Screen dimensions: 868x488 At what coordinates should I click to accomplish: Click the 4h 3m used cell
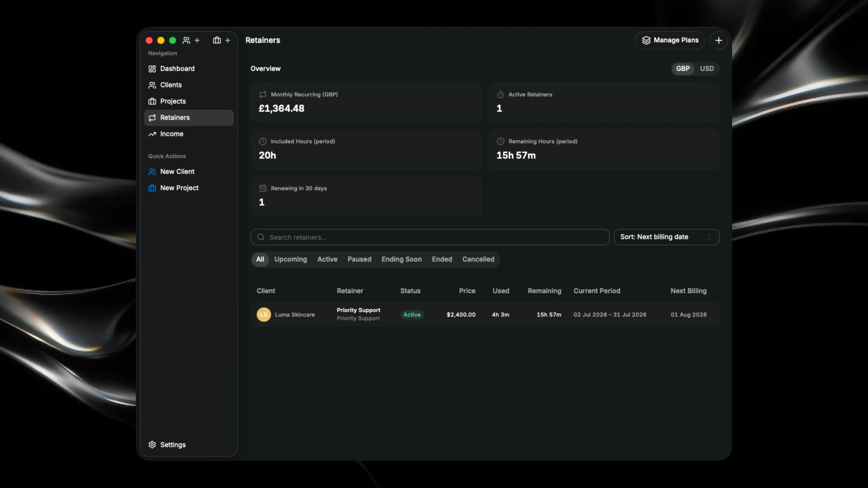point(500,314)
